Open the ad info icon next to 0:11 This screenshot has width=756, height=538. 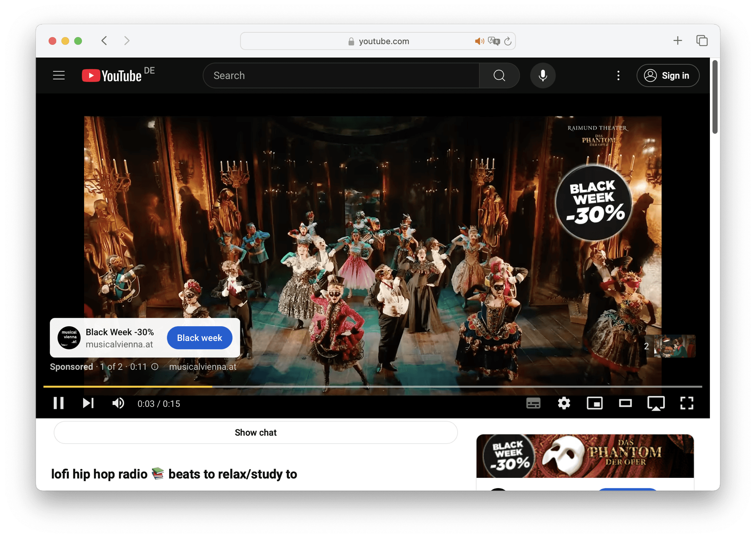(x=155, y=367)
